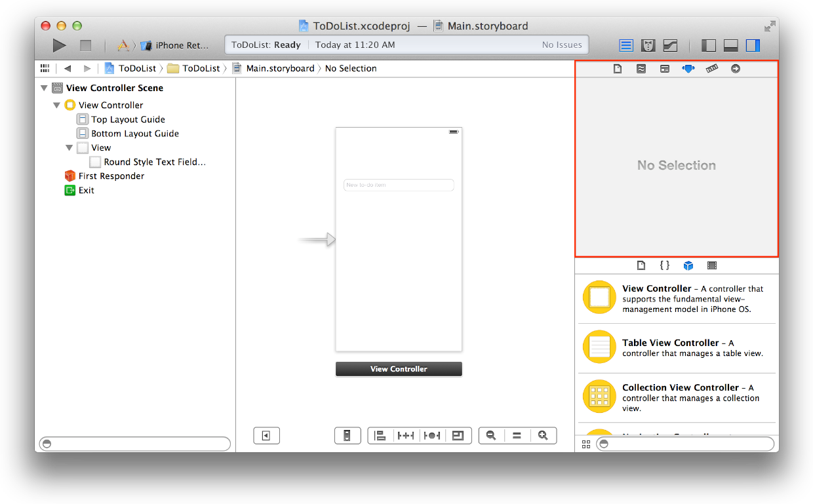This screenshot has width=813, height=504.
Task: Toggle form factor between Retina sizes
Action: (347, 435)
